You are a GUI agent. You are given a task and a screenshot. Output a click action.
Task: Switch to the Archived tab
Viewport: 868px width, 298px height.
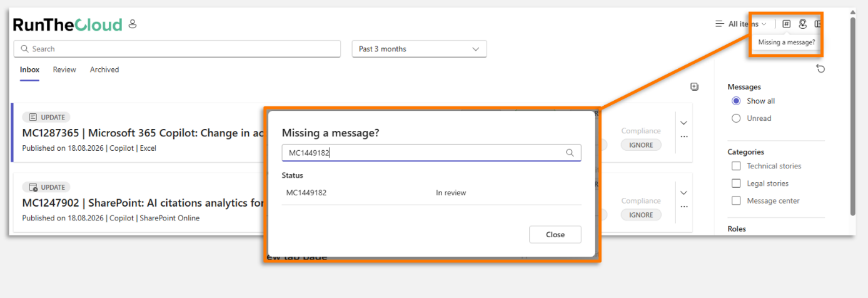click(104, 69)
